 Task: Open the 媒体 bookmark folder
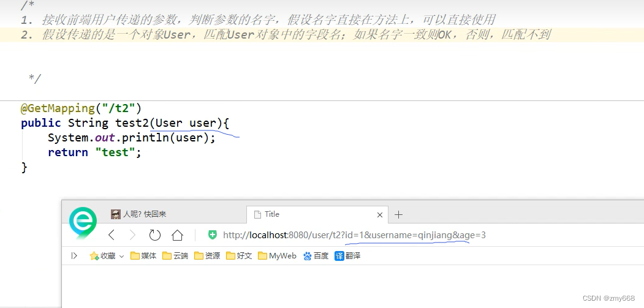click(143, 256)
